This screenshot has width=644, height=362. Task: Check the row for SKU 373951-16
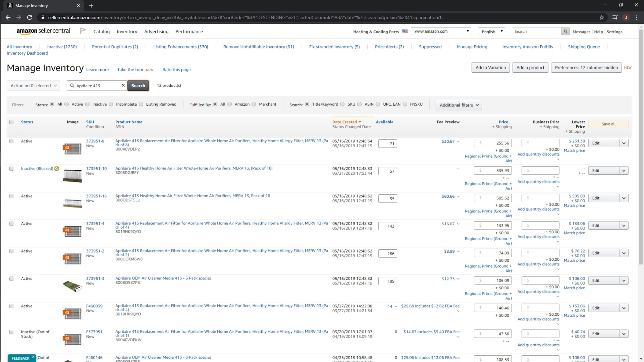pos(11,196)
